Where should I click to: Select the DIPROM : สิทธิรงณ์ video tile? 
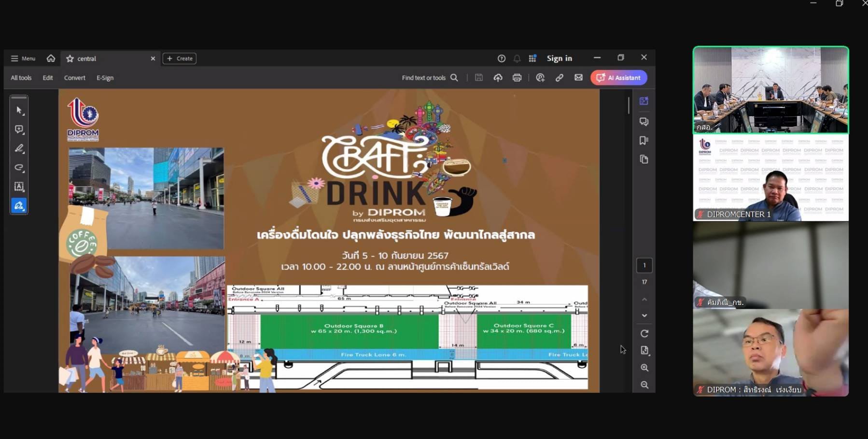tap(771, 353)
